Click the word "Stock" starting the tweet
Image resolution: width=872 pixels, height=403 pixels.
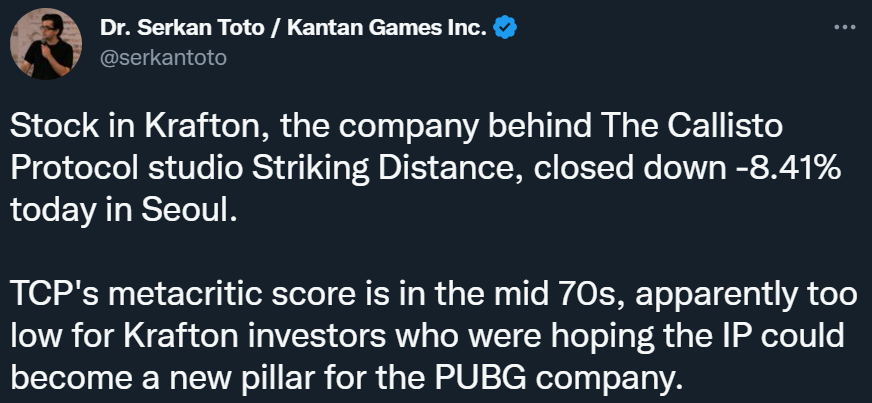(49, 130)
